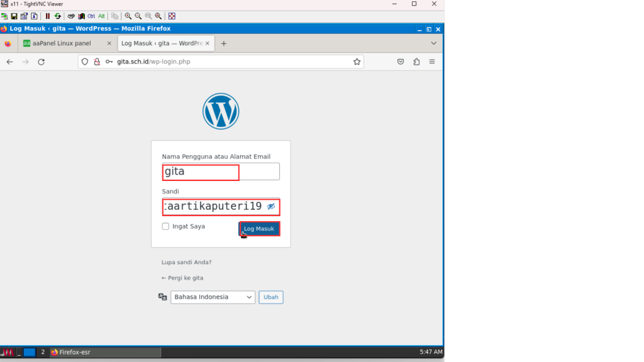Enable the Ingat Saya checkbox
Screen dimensions: 644x362
click(165, 226)
